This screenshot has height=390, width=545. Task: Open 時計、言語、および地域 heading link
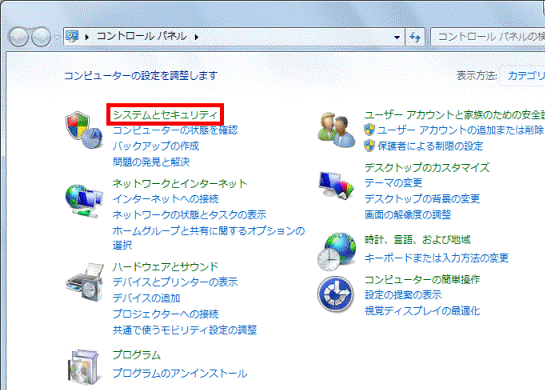tap(417, 239)
